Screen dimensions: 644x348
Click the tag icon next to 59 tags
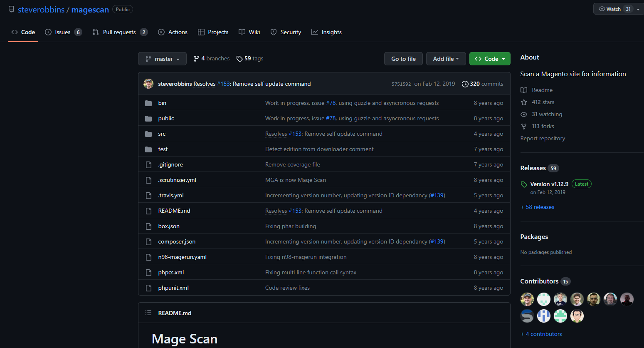(x=239, y=59)
